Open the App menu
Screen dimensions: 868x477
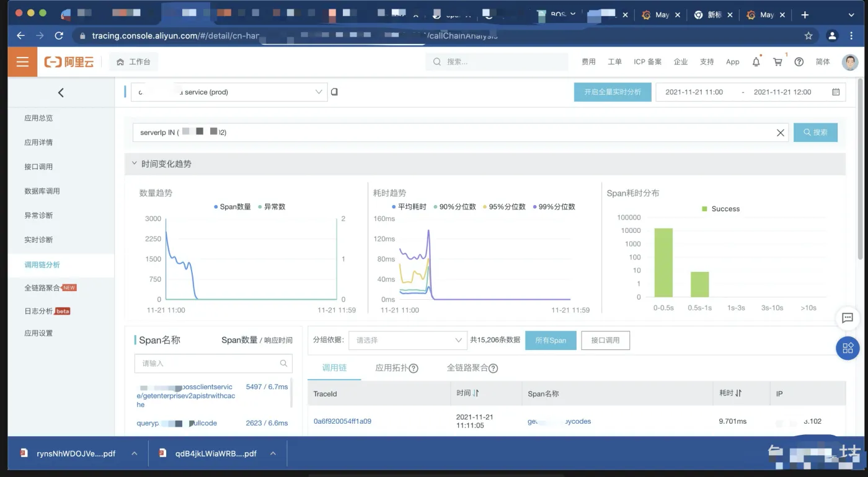[733, 62]
